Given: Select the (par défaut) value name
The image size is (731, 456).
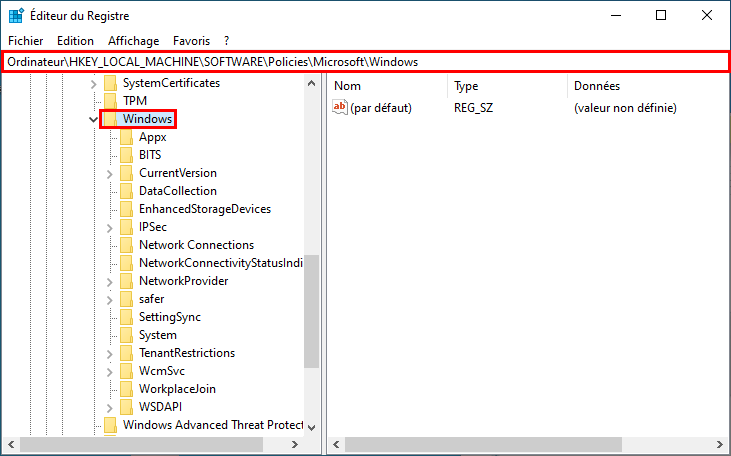Looking at the screenshot, I should point(381,108).
